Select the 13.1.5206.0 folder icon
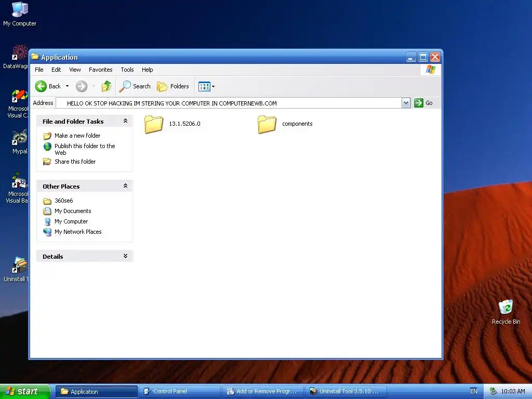532x399 pixels. (154, 124)
